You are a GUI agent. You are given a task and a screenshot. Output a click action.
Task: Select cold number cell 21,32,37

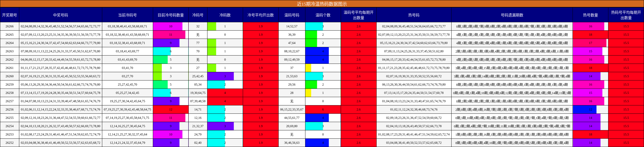198,126
